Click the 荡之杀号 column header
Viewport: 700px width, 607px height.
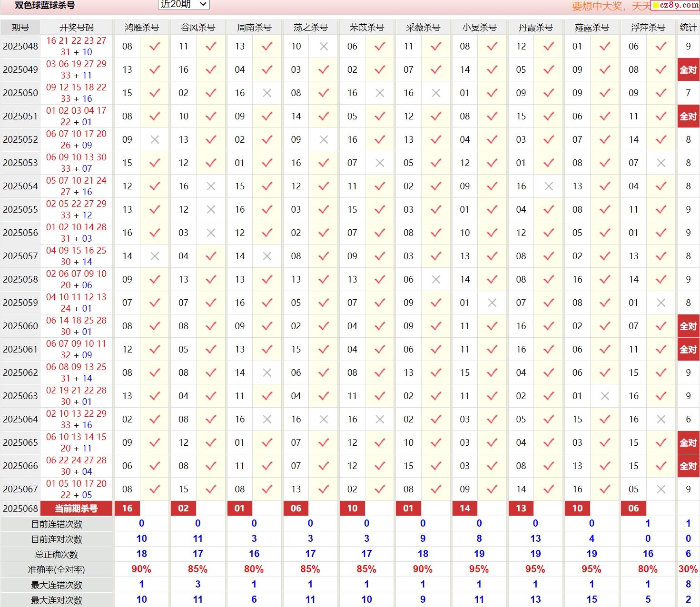point(310,27)
